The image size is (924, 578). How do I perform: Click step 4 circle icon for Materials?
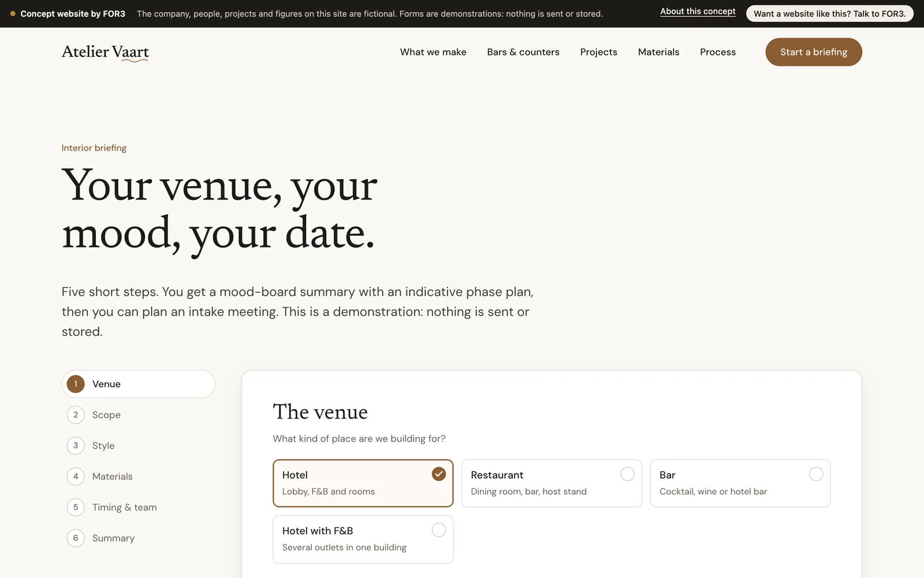[x=76, y=476]
